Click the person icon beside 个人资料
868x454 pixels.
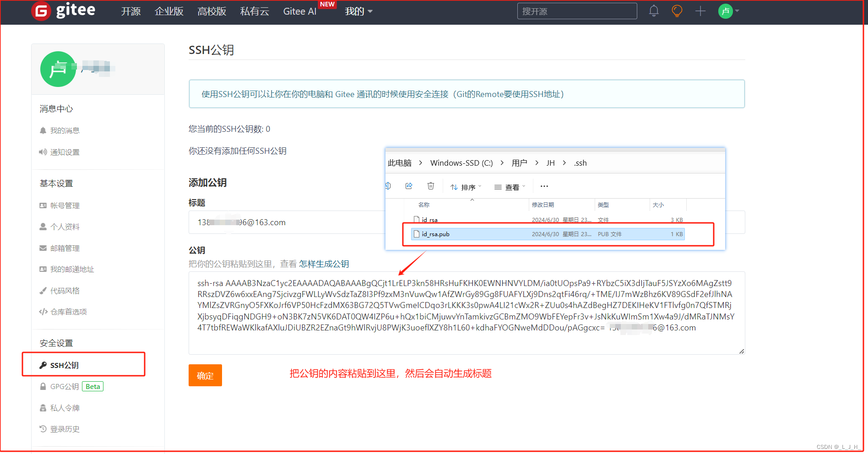click(x=43, y=227)
